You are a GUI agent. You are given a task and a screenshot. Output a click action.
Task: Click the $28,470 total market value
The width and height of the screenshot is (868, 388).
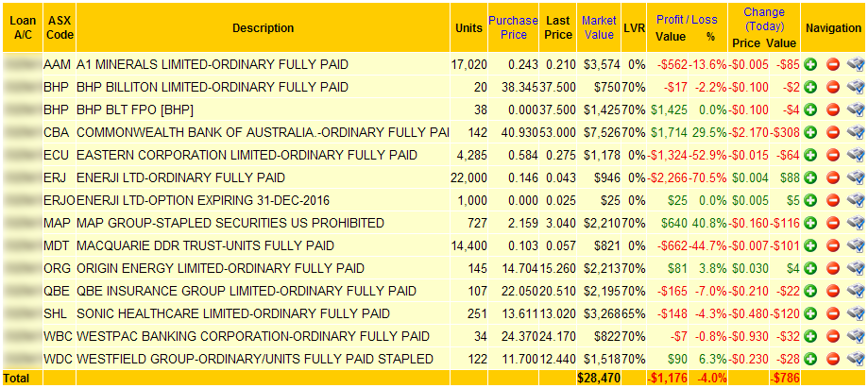[x=599, y=378]
